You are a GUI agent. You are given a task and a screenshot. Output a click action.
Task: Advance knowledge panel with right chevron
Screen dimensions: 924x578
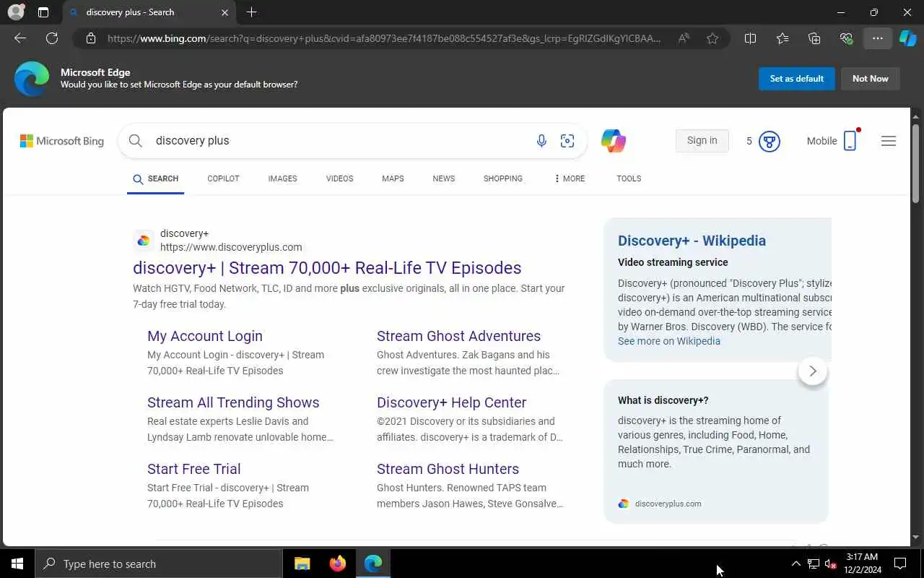(813, 371)
